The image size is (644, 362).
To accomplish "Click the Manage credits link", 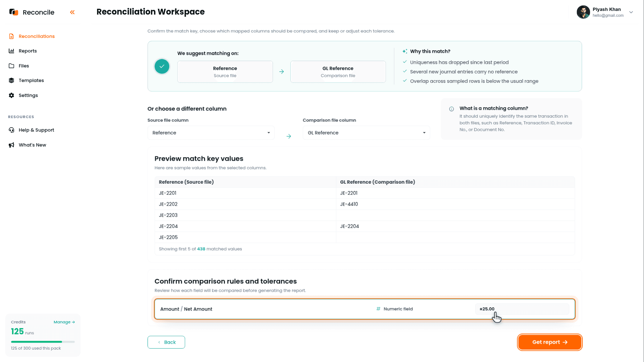I will [x=64, y=322].
